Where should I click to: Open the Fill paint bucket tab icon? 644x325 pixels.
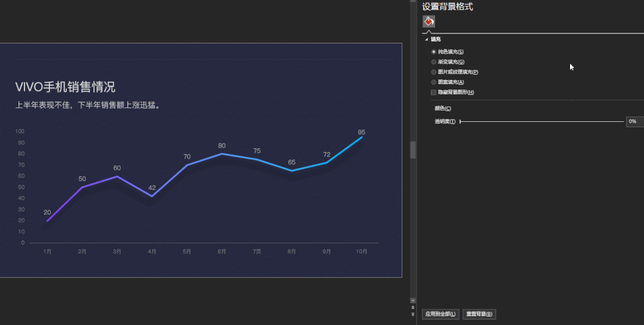(429, 22)
